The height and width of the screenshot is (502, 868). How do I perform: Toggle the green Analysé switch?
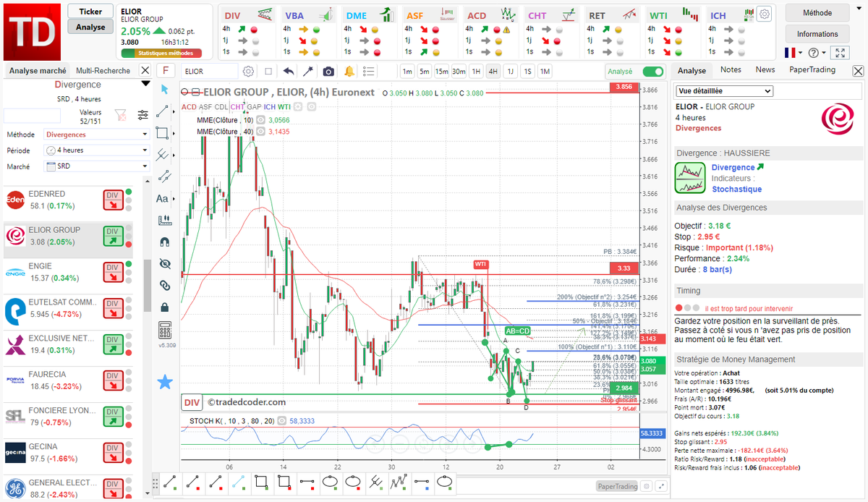[652, 71]
